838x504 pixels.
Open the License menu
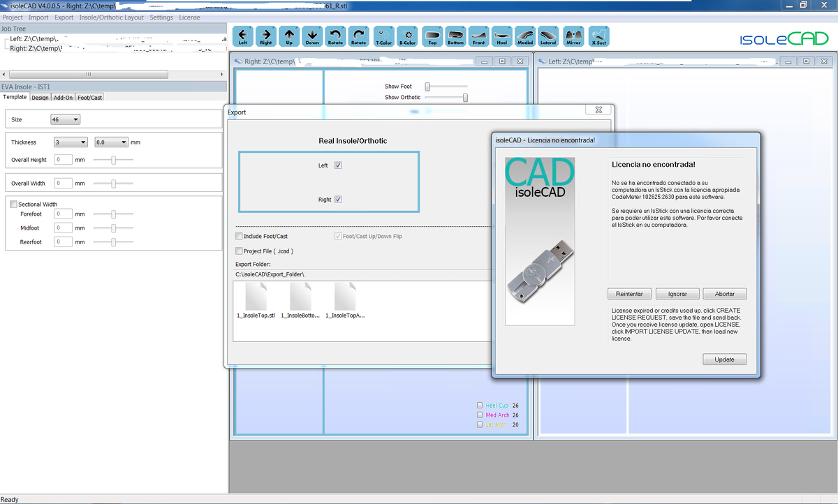[x=189, y=17]
